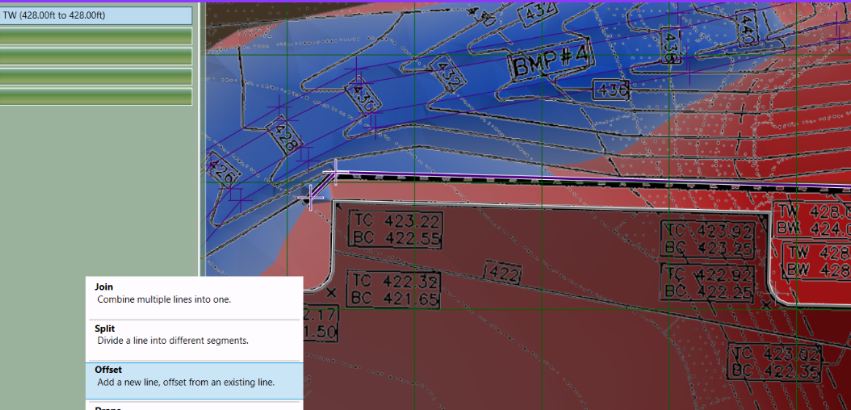Click the 428 contour elevation label

(284, 136)
